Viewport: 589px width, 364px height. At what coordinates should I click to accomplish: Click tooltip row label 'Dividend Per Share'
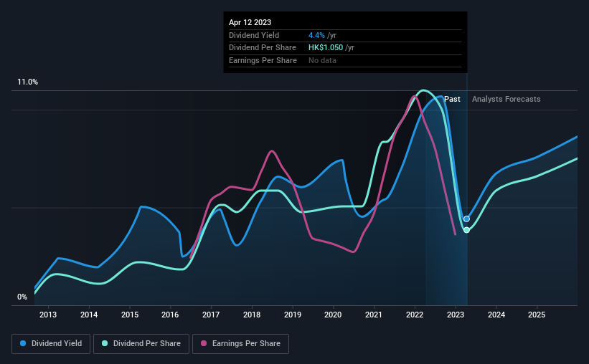click(x=262, y=48)
